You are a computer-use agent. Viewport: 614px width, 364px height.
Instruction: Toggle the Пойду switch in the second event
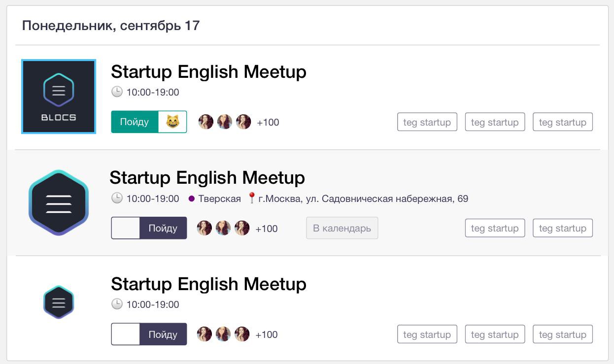click(149, 228)
